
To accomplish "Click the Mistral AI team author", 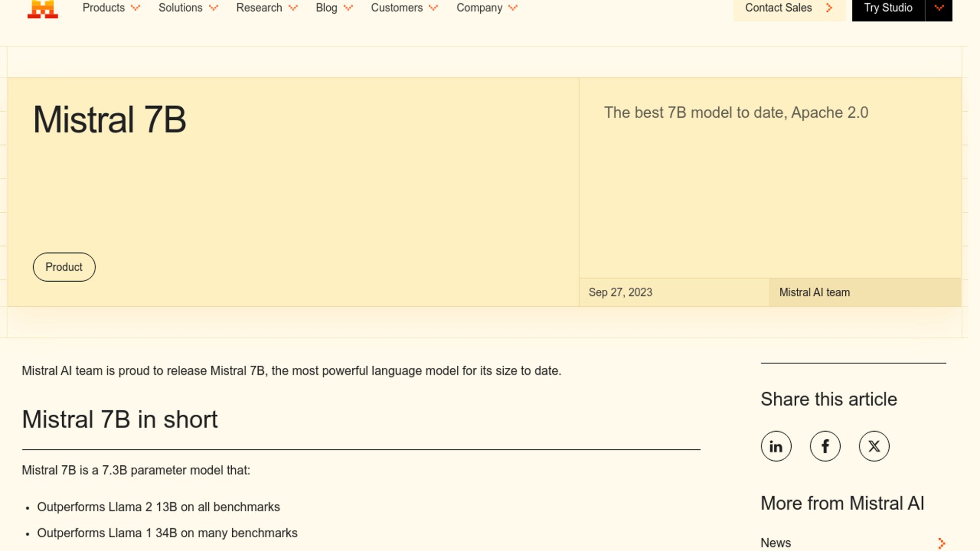I will [x=814, y=292].
